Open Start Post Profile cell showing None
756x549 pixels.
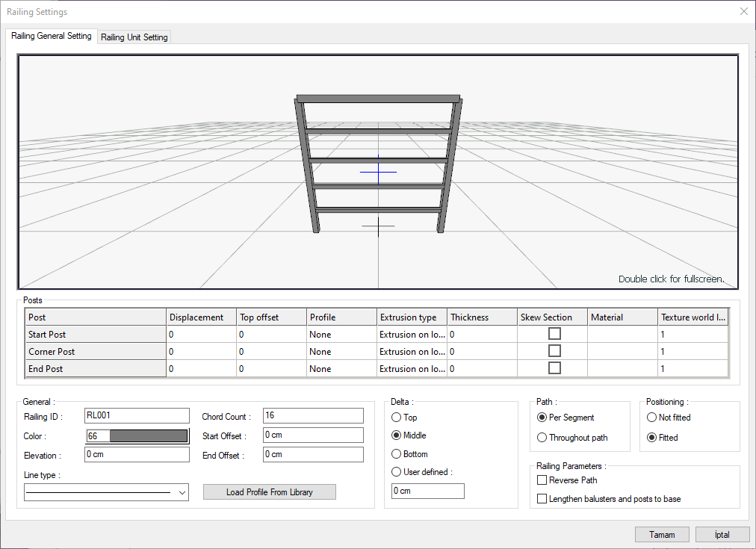click(341, 335)
